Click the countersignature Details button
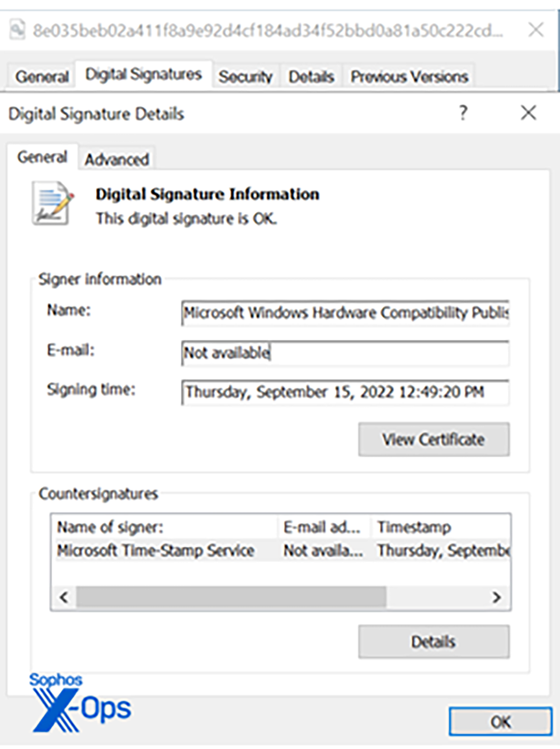 point(434,642)
